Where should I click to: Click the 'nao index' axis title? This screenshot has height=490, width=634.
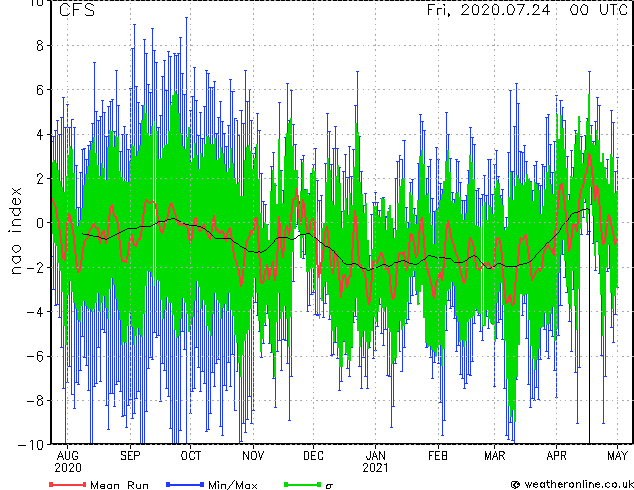(15, 231)
